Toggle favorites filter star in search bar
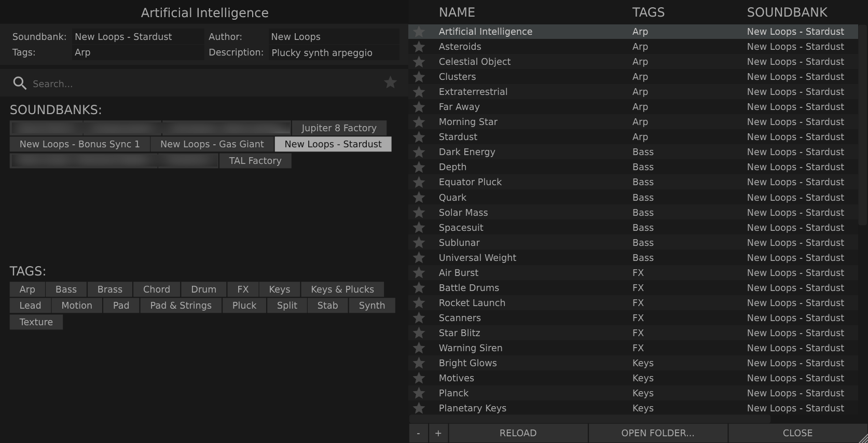Screen dimensions: 868x443 click(x=390, y=82)
